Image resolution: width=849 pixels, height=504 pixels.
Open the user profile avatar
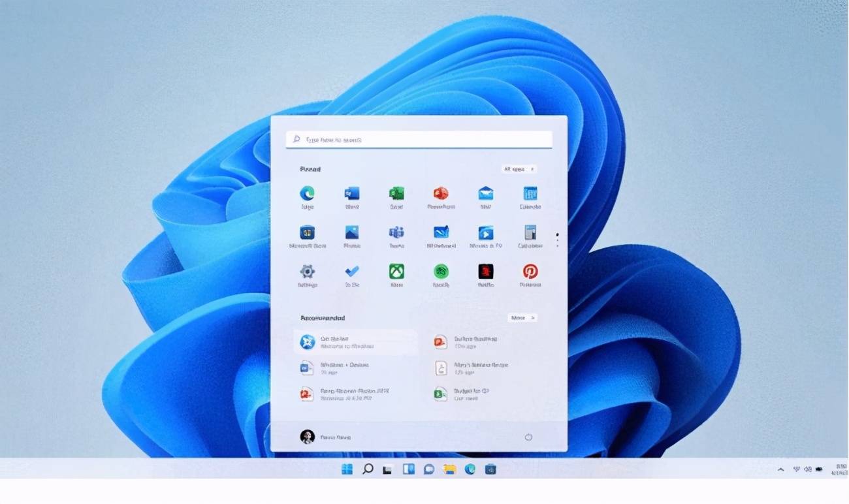(x=307, y=437)
